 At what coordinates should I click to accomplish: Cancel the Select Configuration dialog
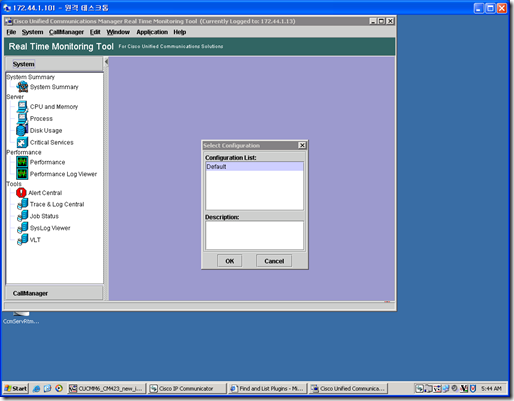pos(274,261)
